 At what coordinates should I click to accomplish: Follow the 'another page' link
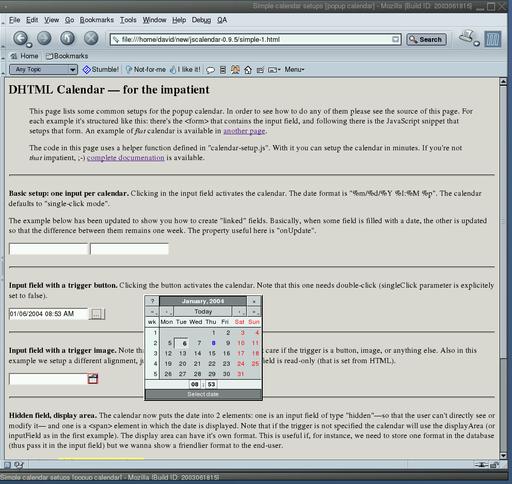click(x=244, y=131)
